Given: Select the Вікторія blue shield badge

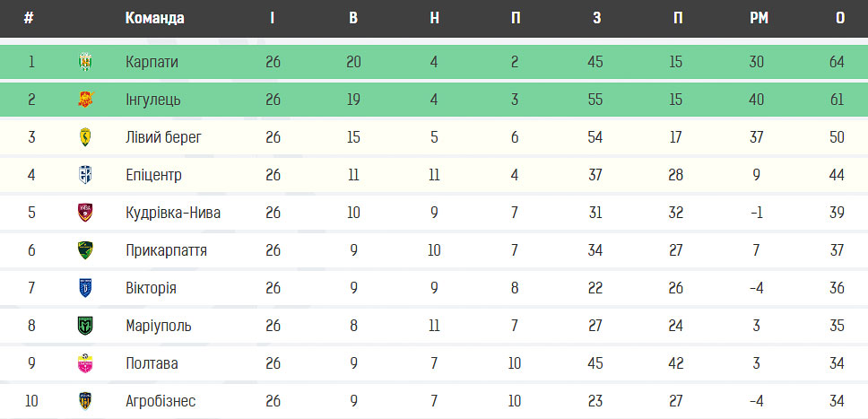Looking at the screenshot, I should click(x=85, y=288).
